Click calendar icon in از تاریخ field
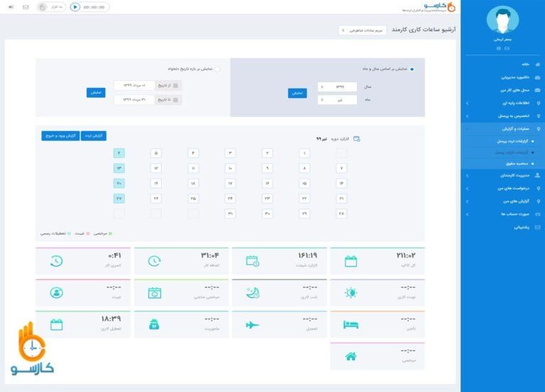Screen dimensions: 545x392 [x=175, y=85]
